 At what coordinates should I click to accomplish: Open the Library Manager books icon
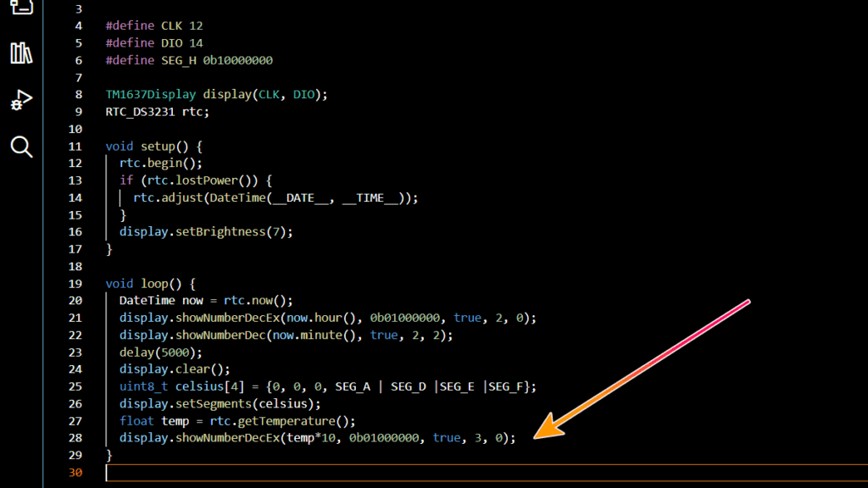[x=21, y=53]
